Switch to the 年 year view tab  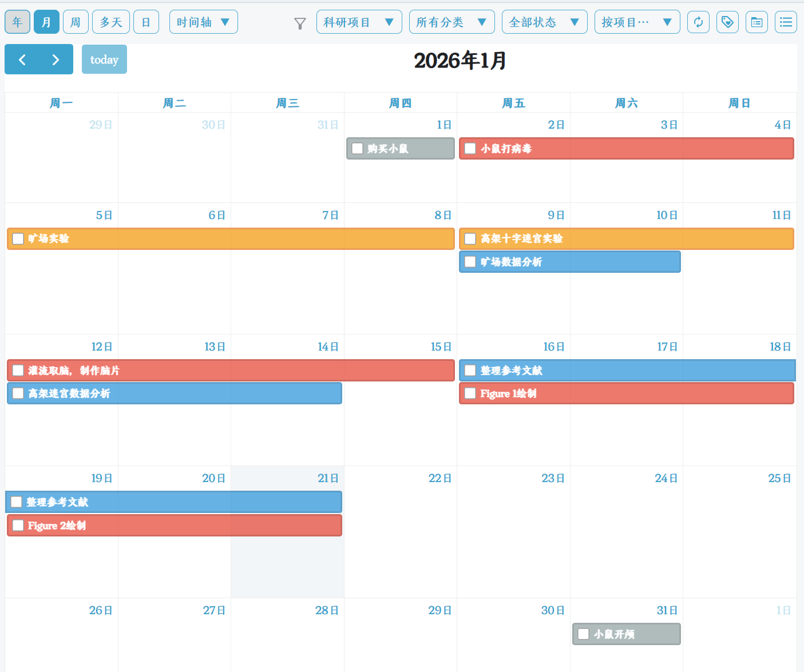pyautogui.click(x=17, y=22)
